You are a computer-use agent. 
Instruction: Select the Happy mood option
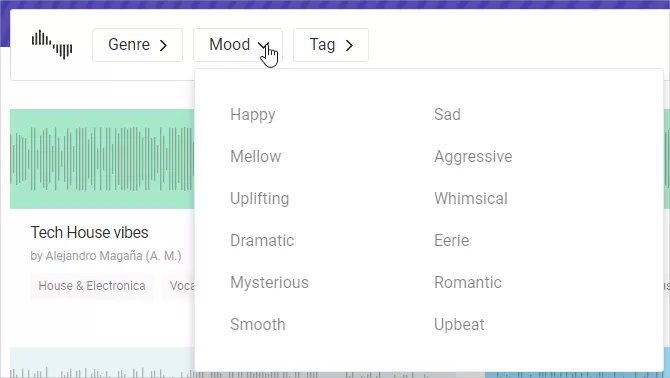click(253, 114)
